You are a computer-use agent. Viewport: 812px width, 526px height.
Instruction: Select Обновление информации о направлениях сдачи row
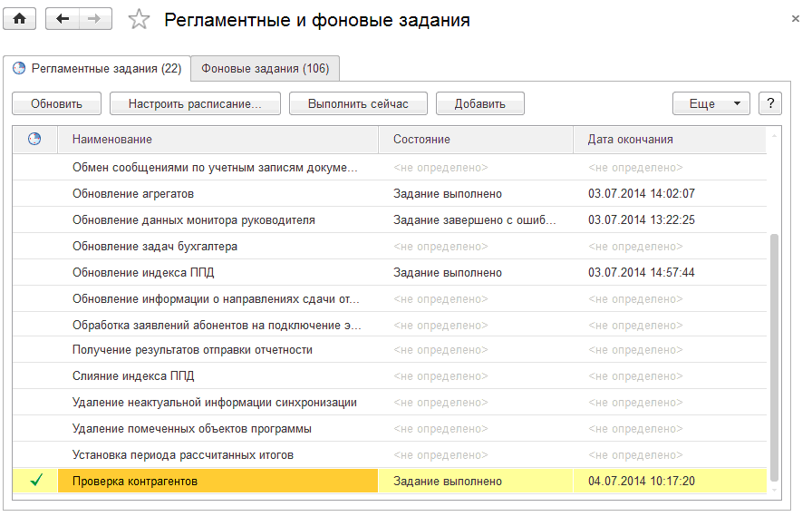(390, 299)
